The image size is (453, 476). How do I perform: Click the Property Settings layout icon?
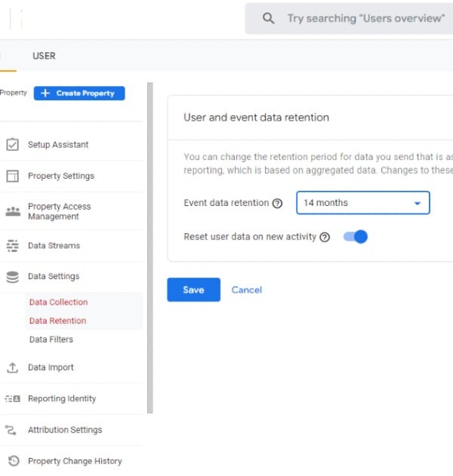[x=13, y=176]
